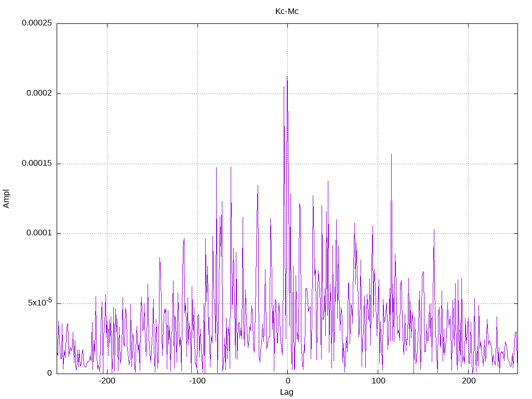Click the 0.0002 y-axis tick label
The height and width of the screenshot is (399, 532).
click(39, 94)
